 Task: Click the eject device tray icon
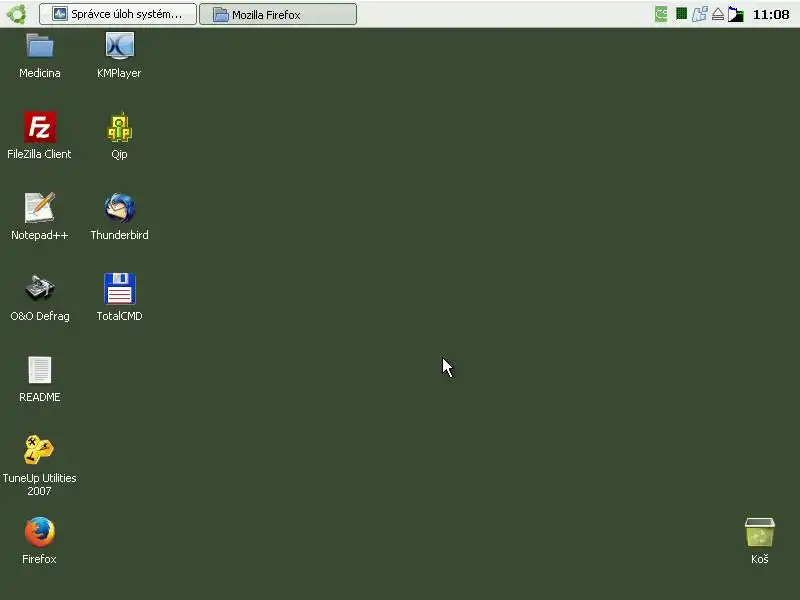pyautogui.click(x=718, y=14)
